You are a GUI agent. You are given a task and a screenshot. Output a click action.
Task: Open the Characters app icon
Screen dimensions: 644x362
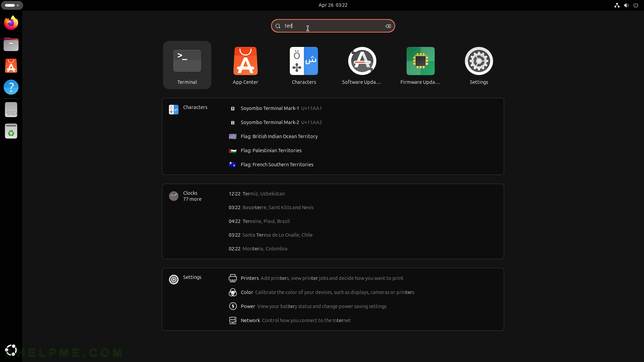pos(304,65)
